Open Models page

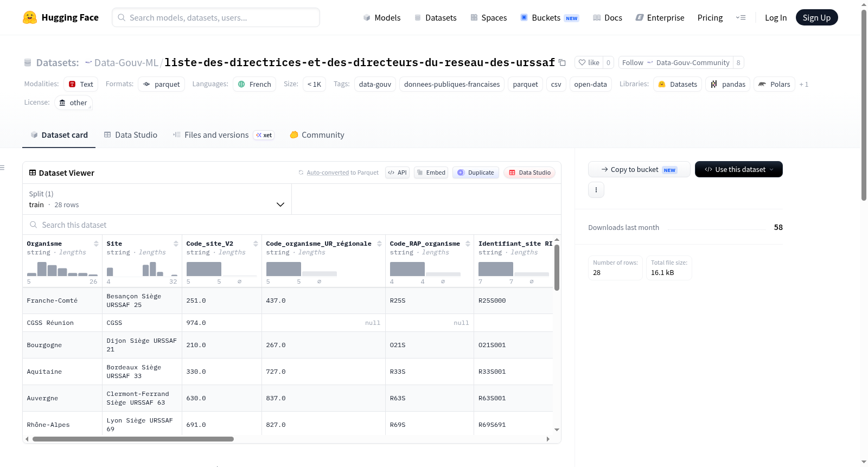[382, 18]
